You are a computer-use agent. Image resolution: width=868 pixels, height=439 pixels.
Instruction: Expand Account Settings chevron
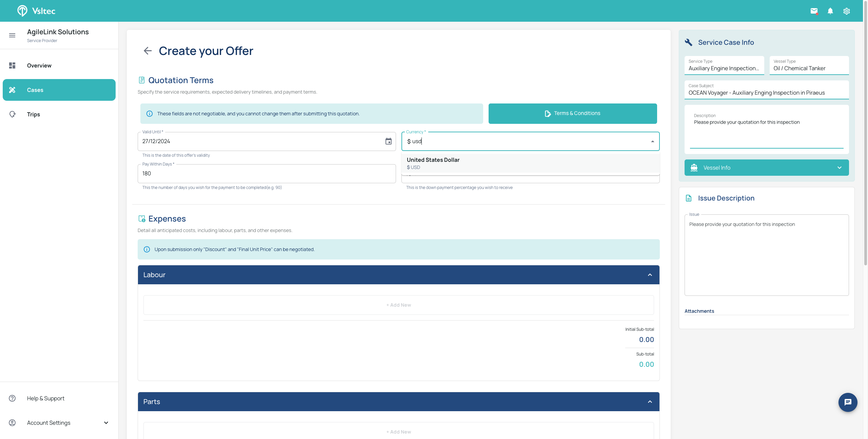(x=106, y=423)
